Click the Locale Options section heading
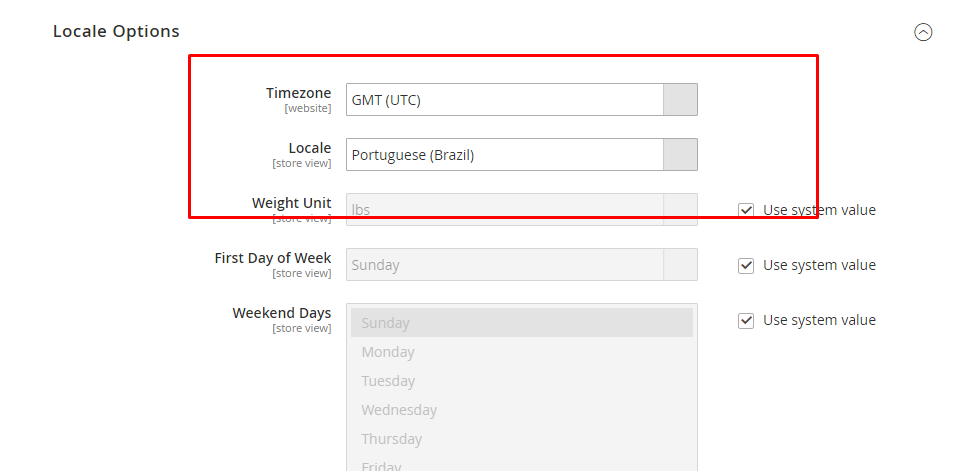 click(x=116, y=31)
